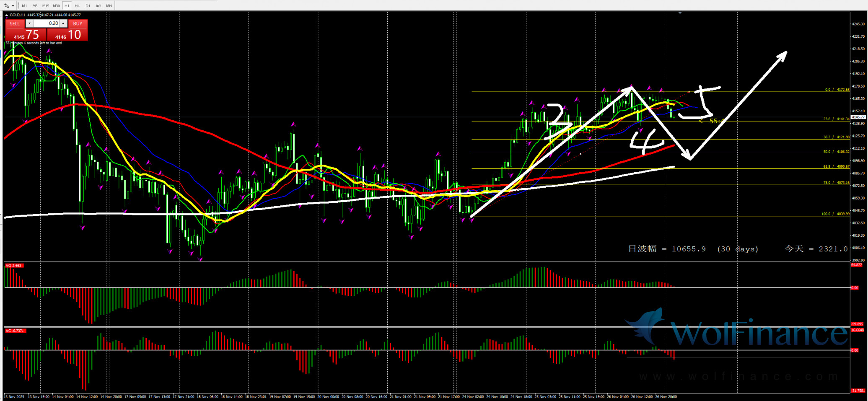This screenshot has height=401, width=868.
Task: Select the MN monthly timeframe tab
Action: [x=109, y=6]
